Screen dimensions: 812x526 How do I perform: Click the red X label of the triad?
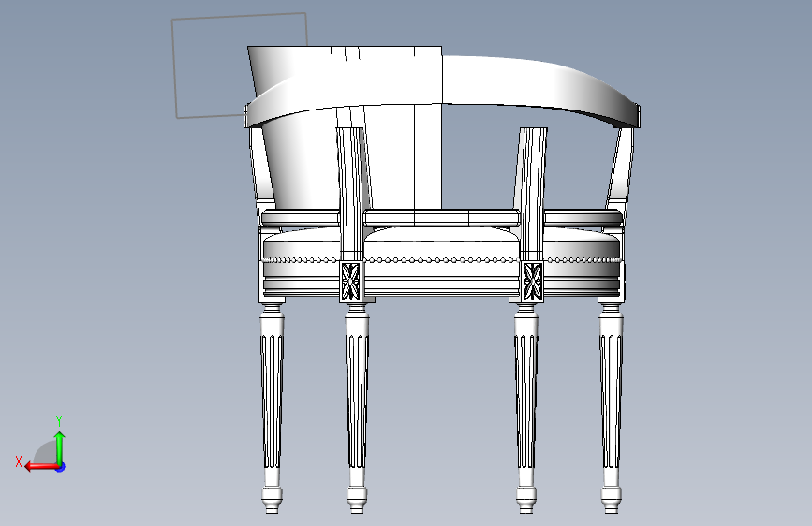pyautogui.click(x=19, y=461)
